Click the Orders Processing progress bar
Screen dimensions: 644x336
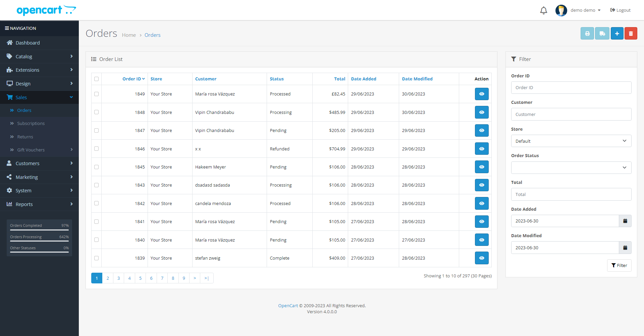[x=39, y=241]
